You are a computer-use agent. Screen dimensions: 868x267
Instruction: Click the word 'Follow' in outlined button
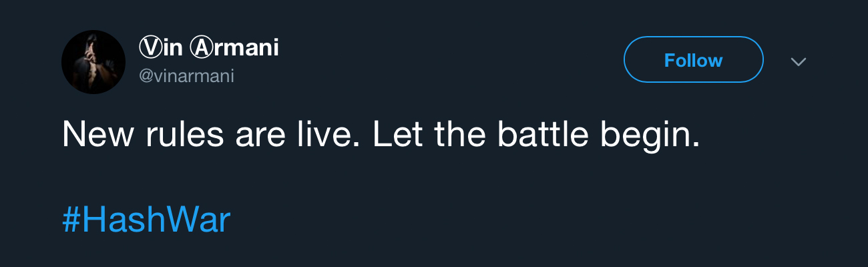click(693, 60)
